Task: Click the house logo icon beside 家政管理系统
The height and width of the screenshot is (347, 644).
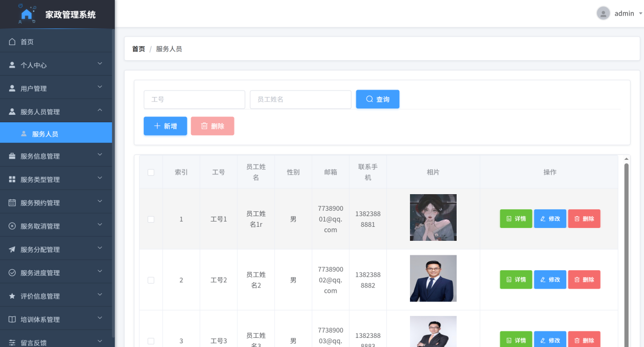Action: point(27,14)
